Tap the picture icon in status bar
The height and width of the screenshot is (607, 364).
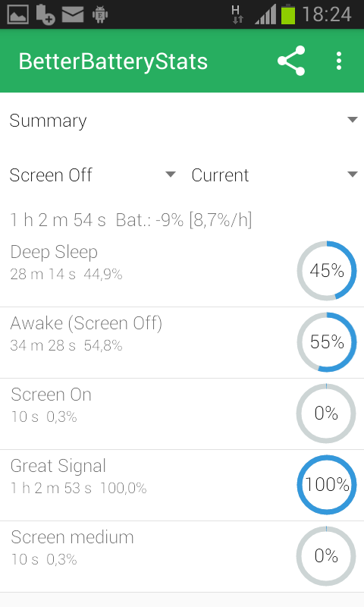(17, 14)
